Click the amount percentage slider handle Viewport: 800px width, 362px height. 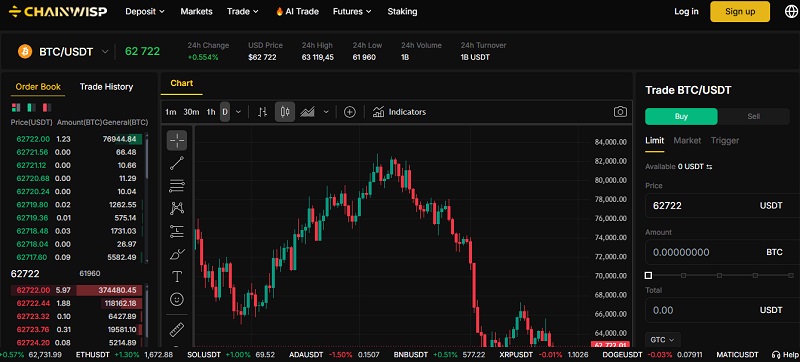[x=648, y=275]
